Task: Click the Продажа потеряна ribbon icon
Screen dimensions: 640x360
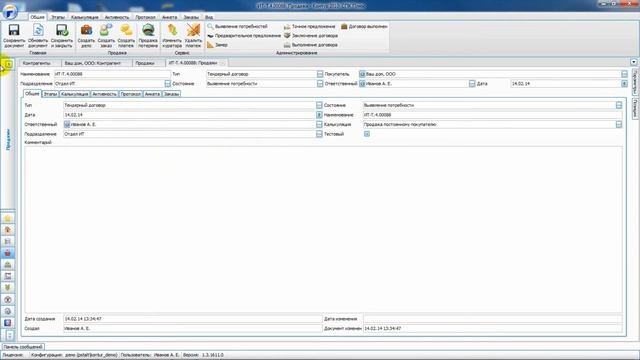Action: click(x=148, y=36)
